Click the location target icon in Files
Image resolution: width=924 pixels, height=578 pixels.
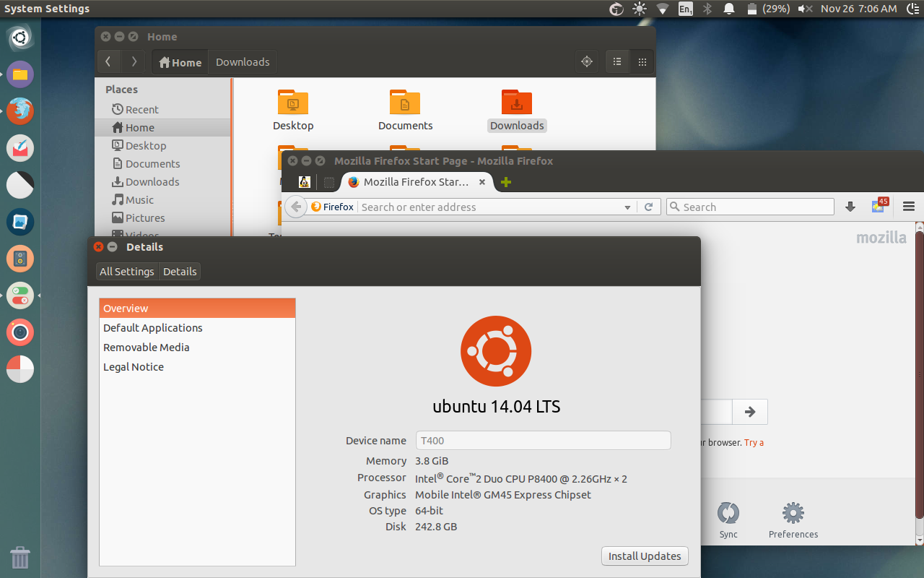pyautogui.click(x=587, y=62)
